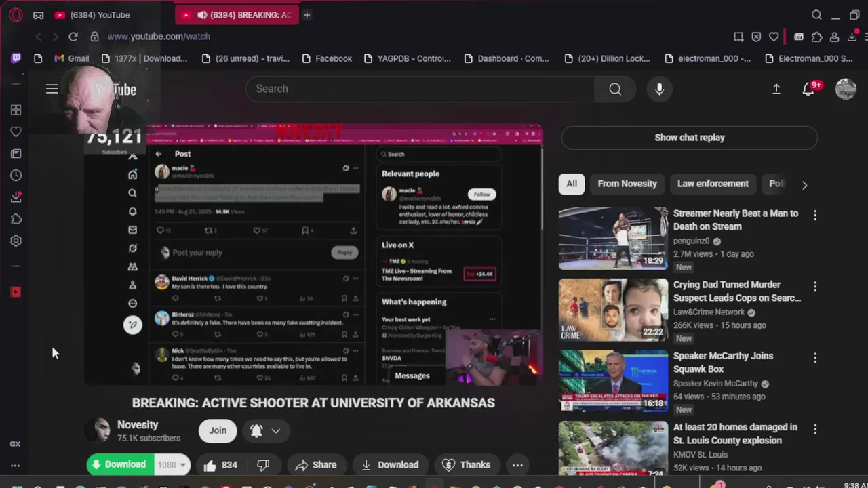This screenshot has width=868, height=488.
Task: Open a new browser tab
Action: [x=307, y=15]
